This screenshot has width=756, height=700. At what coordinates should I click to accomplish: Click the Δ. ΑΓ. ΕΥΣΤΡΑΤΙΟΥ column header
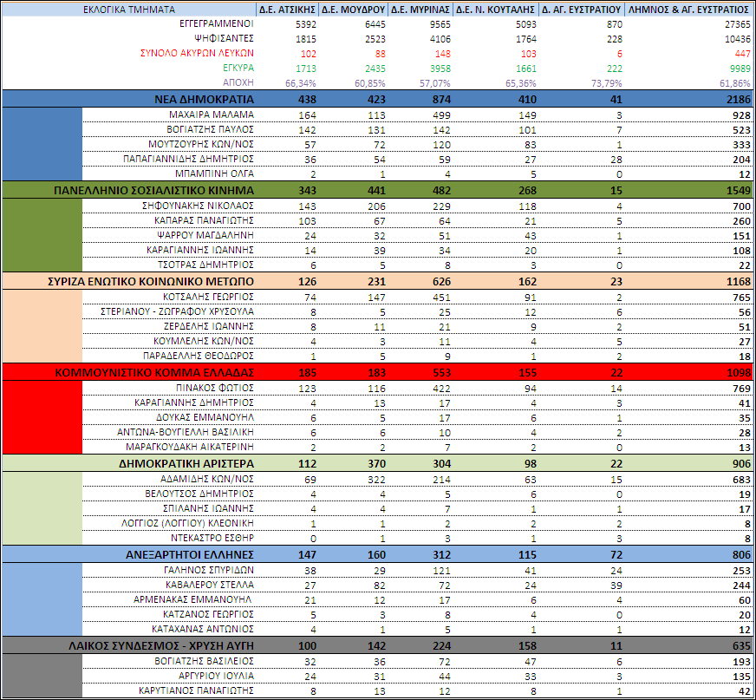pyautogui.click(x=581, y=10)
